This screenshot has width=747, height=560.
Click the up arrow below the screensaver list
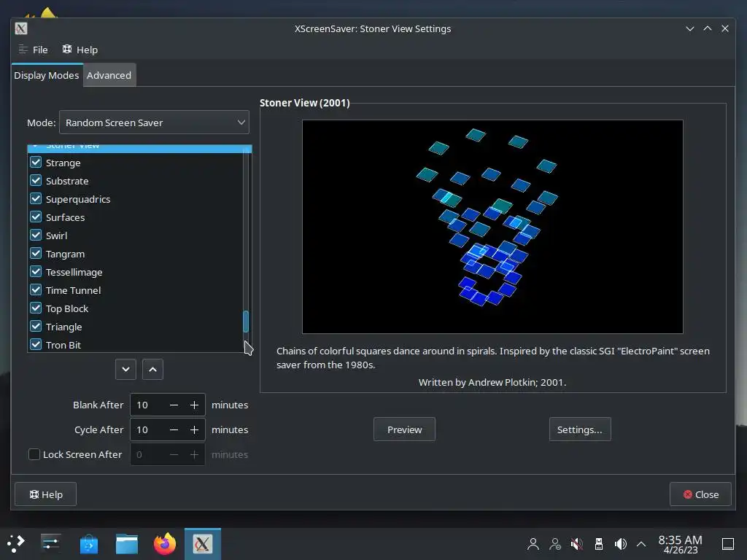point(152,370)
